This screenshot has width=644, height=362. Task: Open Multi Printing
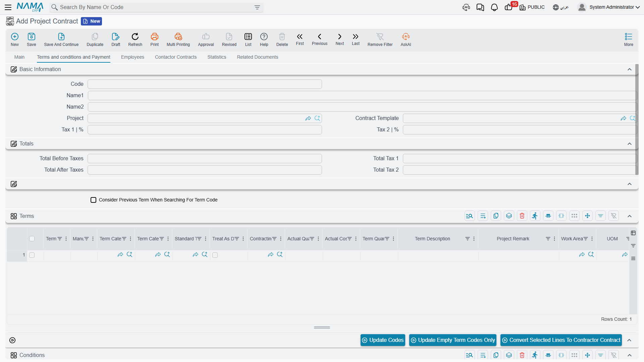coord(178,39)
